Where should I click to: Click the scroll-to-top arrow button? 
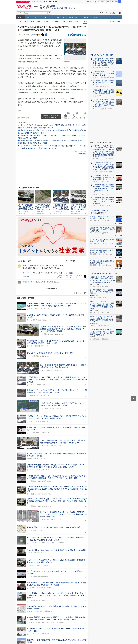[133, 398]
